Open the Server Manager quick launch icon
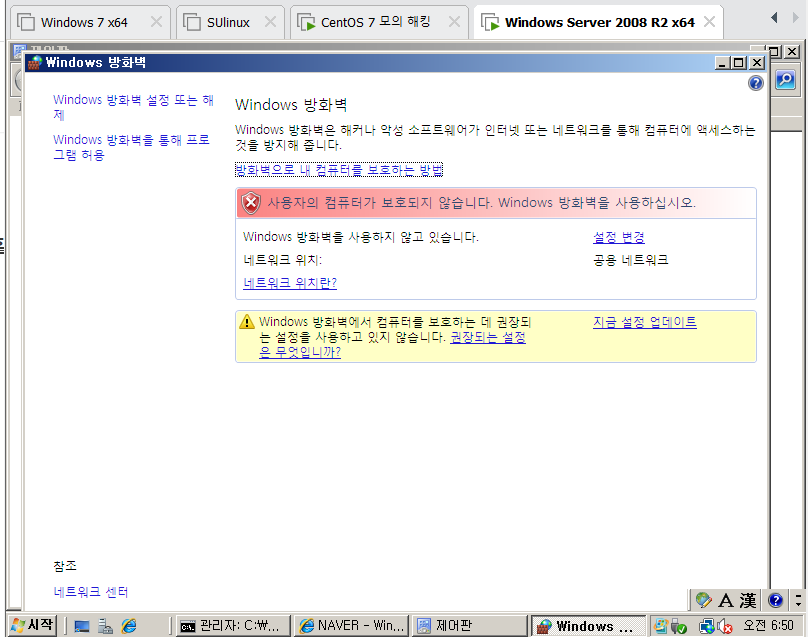The image size is (808, 637). click(x=105, y=626)
